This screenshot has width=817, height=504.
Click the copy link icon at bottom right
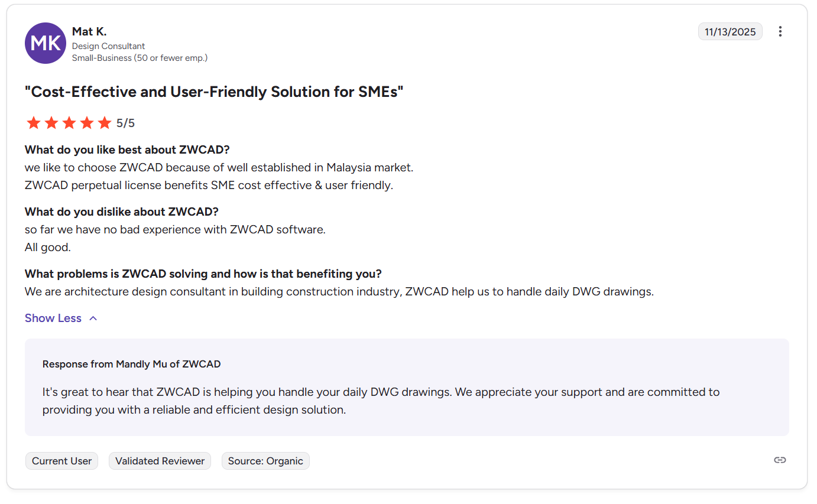[780, 460]
